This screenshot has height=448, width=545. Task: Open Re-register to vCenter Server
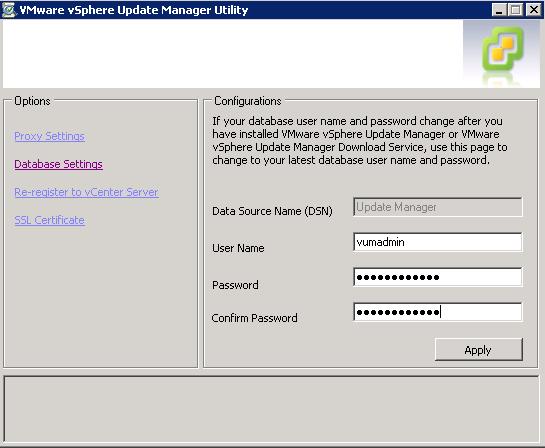87,192
